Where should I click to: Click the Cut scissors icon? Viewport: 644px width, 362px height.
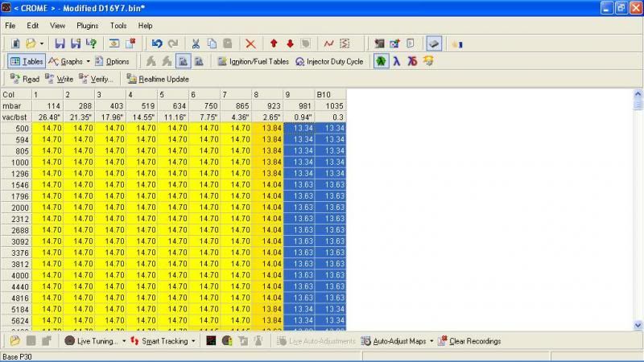[x=195, y=43]
